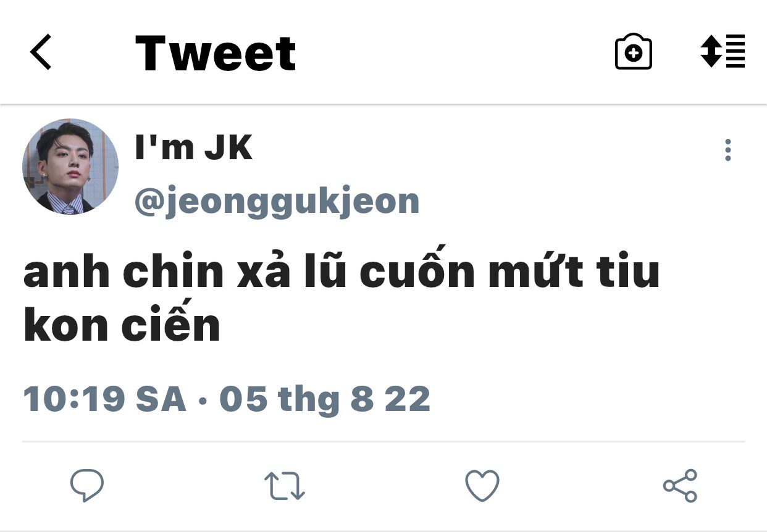Open the I'm JK profile picture
Viewport: 767px width, 532px height.
point(70,167)
